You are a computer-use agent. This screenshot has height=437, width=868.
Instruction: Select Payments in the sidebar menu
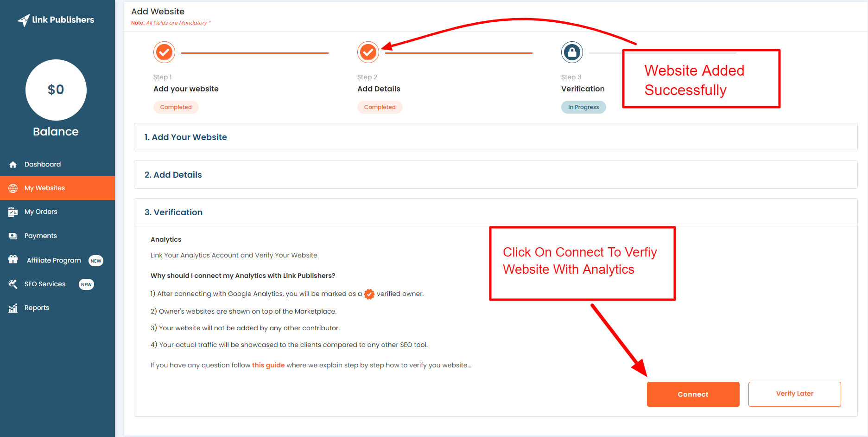[40, 236]
